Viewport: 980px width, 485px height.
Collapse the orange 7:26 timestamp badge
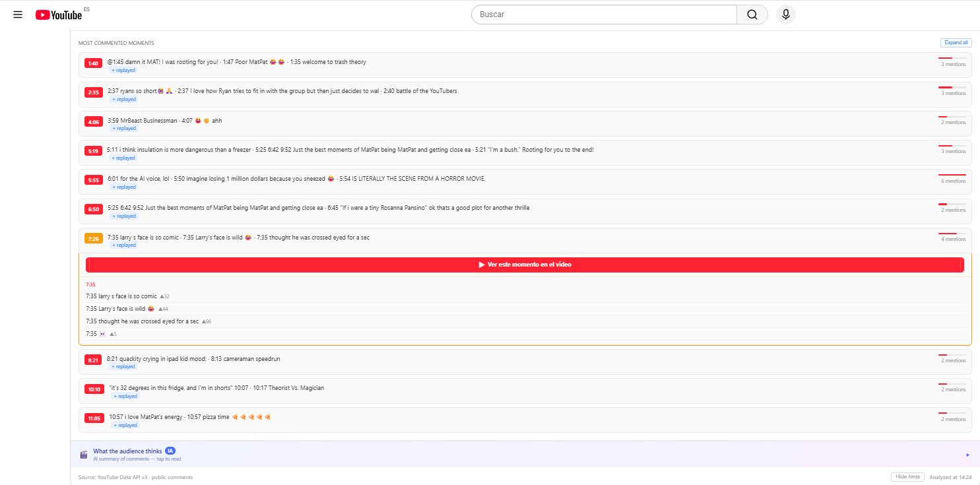94,238
